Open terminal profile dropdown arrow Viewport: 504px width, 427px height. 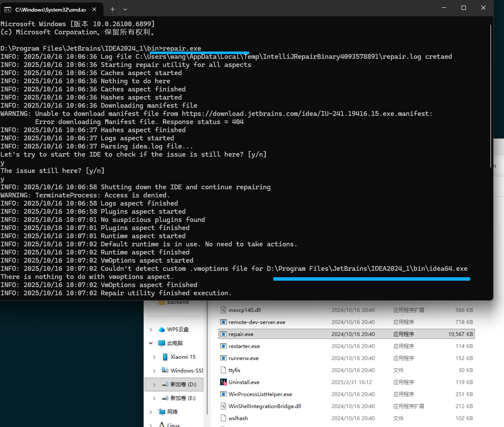(125, 9)
